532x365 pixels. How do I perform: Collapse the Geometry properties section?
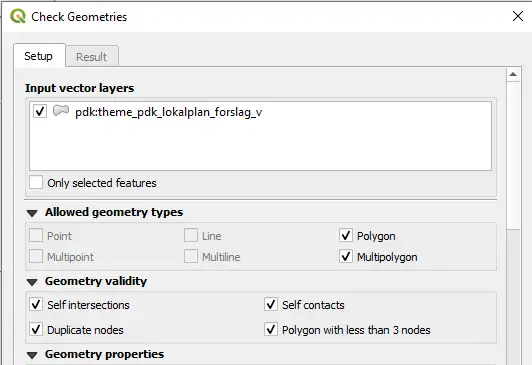pyautogui.click(x=32, y=355)
